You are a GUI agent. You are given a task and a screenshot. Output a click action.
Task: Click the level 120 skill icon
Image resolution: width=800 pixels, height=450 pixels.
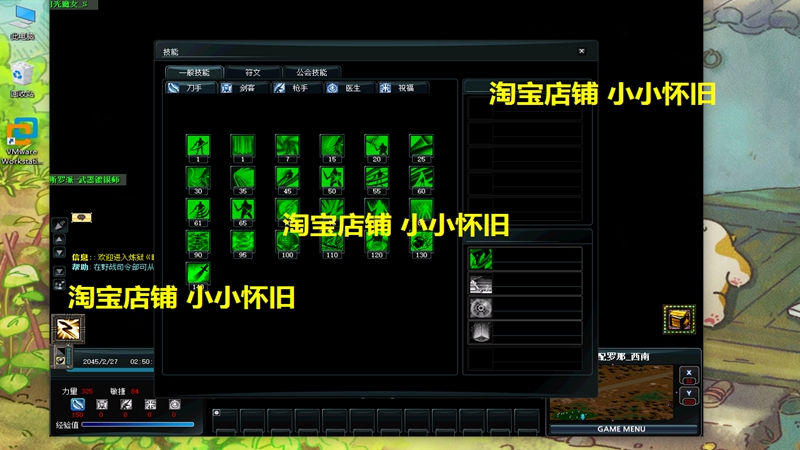[377, 241]
